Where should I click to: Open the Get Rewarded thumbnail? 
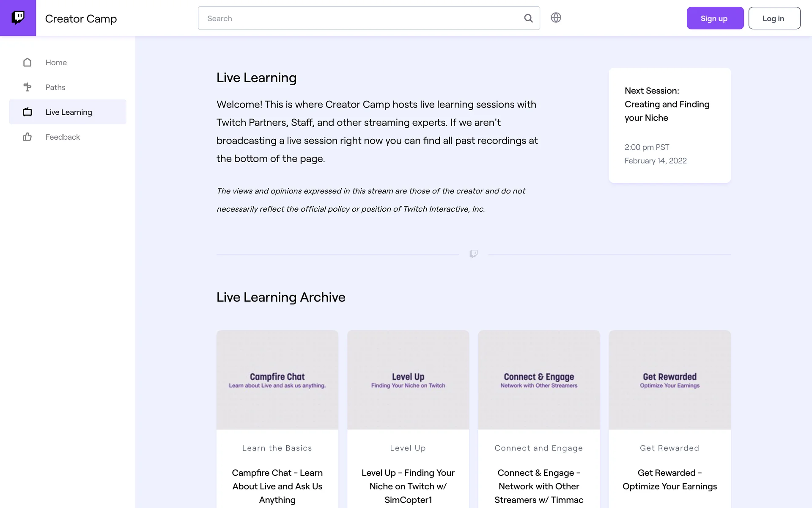tap(669, 380)
